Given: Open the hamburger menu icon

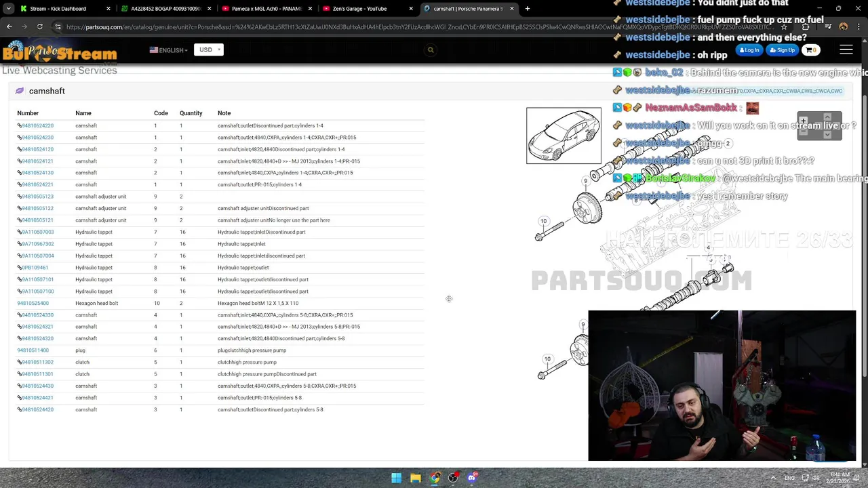Looking at the screenshot, I should tap(846, 50).
